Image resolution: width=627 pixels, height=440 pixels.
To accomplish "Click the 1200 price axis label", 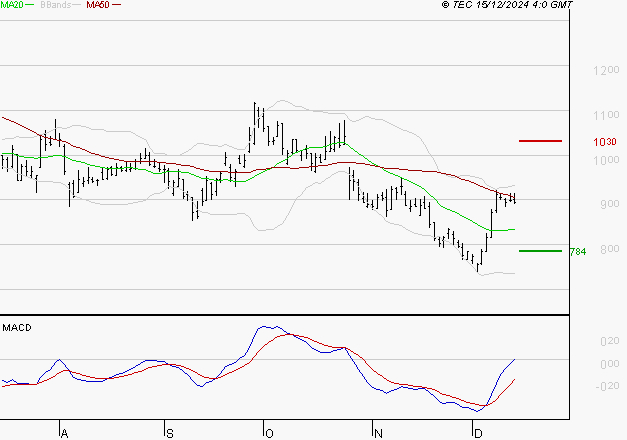I will (x=606, y=70).
